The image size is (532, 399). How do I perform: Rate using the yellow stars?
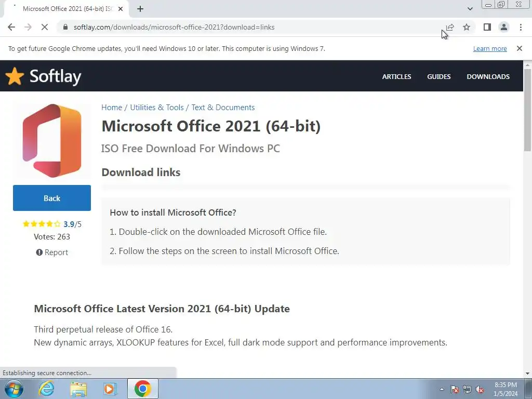(x=42, y=224)
